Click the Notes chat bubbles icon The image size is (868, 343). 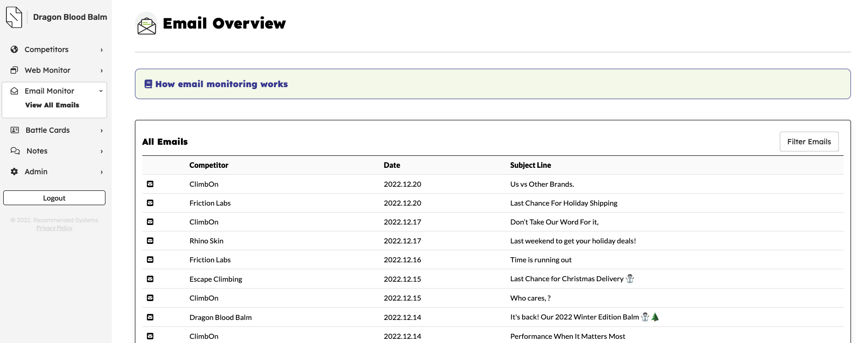[15, 151]
